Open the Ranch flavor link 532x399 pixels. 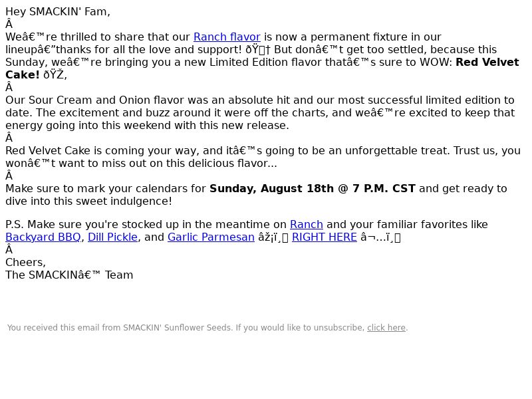(227, 37)
